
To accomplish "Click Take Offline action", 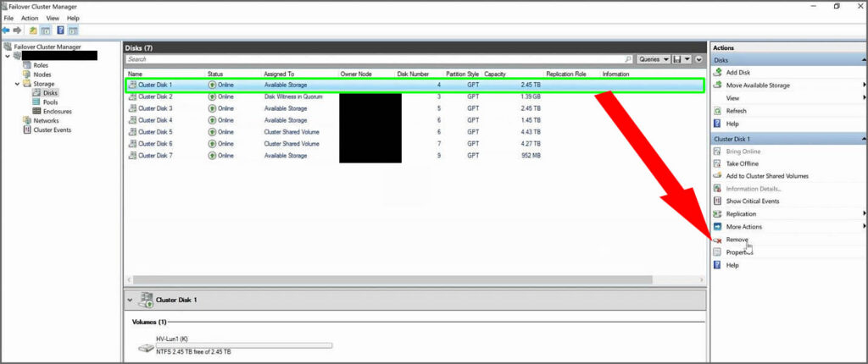I will pos(743,163).
